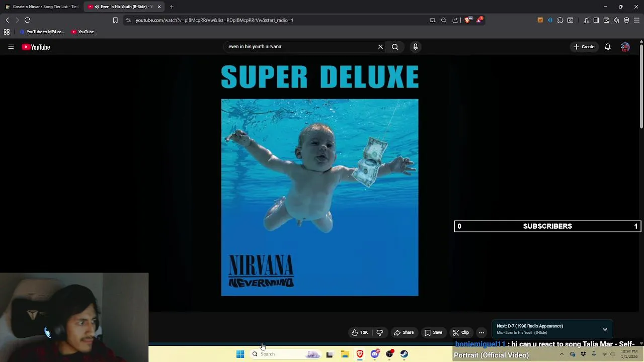Open media control music note icon
Screen dimensions: 644x362
[586, 20]
